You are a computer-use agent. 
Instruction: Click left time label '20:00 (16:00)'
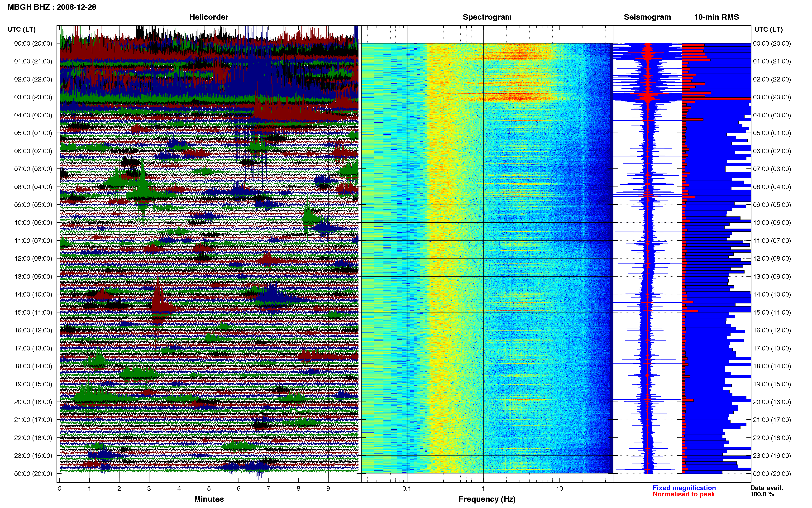click(x=33, y=402)
